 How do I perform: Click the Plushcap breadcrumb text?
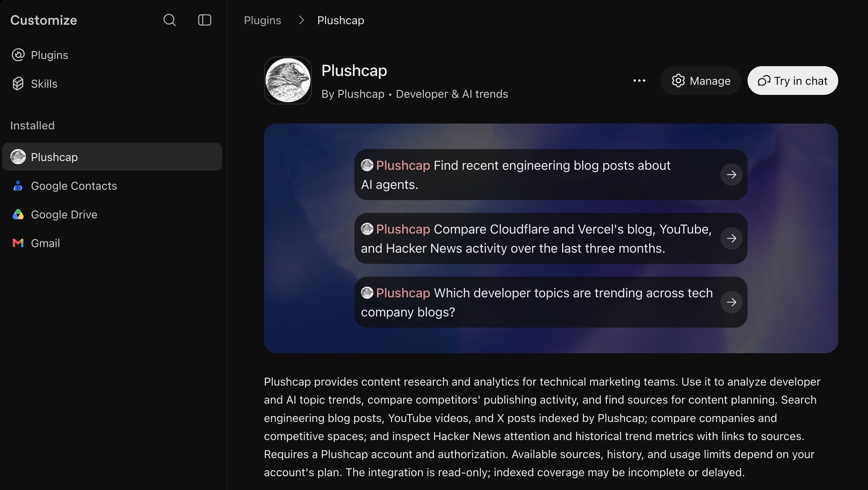click(x=341, y=20)
